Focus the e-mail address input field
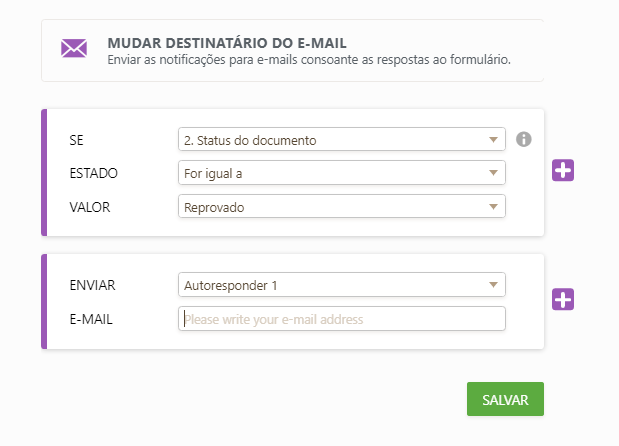Image resolution: width=619 pixels, height=446 pixels. tap(341, 319)
